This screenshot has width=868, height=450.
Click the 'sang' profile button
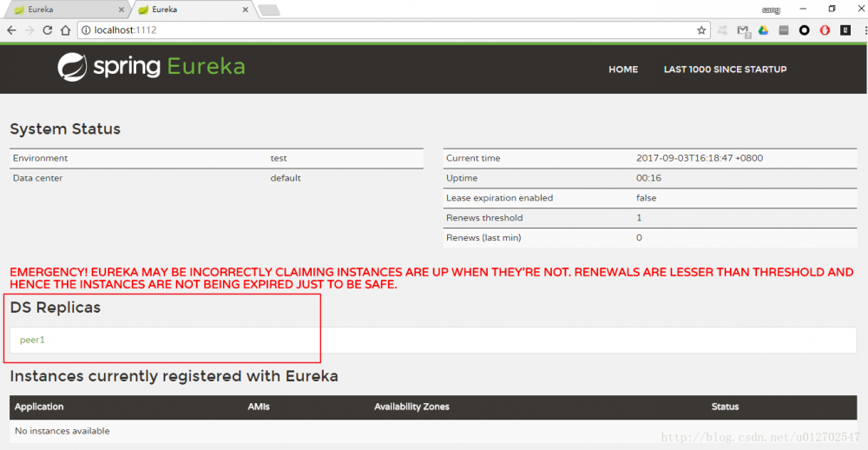pos(771,10)
